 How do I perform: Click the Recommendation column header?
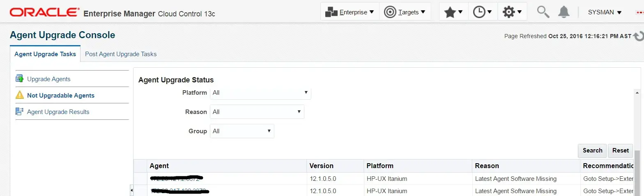pyautogui.click(x=607, y=166)
